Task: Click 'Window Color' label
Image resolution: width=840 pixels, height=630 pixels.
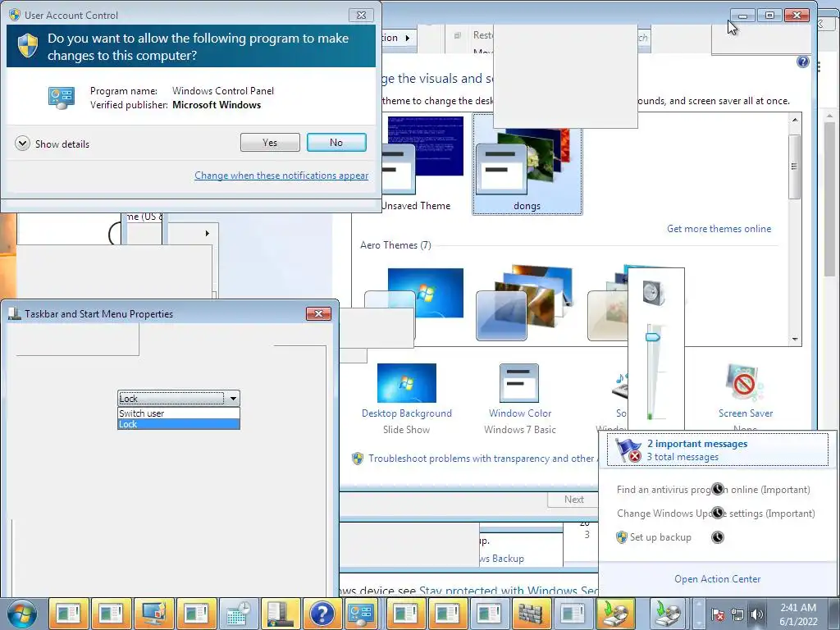Action: point(519,413)
